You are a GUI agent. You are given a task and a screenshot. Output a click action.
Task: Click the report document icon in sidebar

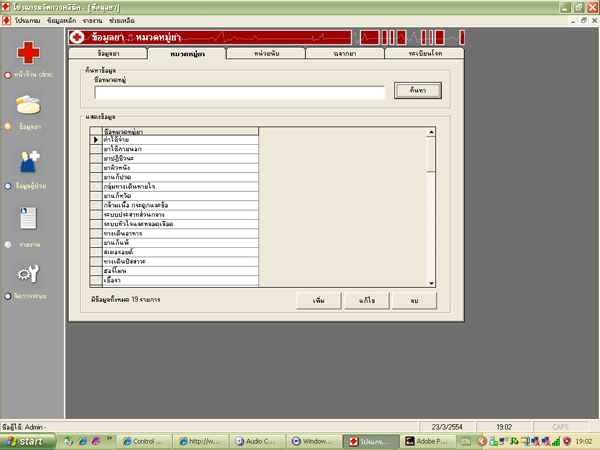click(x=30, y=217)
